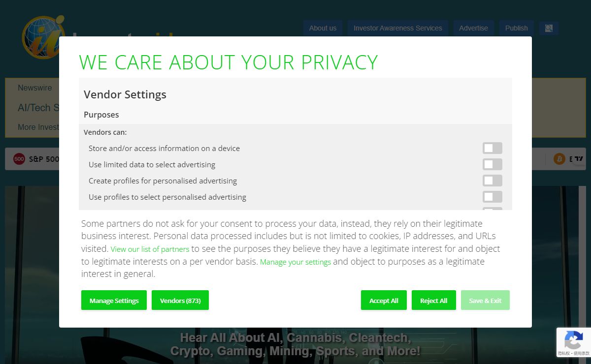591x364 pixels.
Task: Enable Create profiles for personalised advertising
Action: 492,181
